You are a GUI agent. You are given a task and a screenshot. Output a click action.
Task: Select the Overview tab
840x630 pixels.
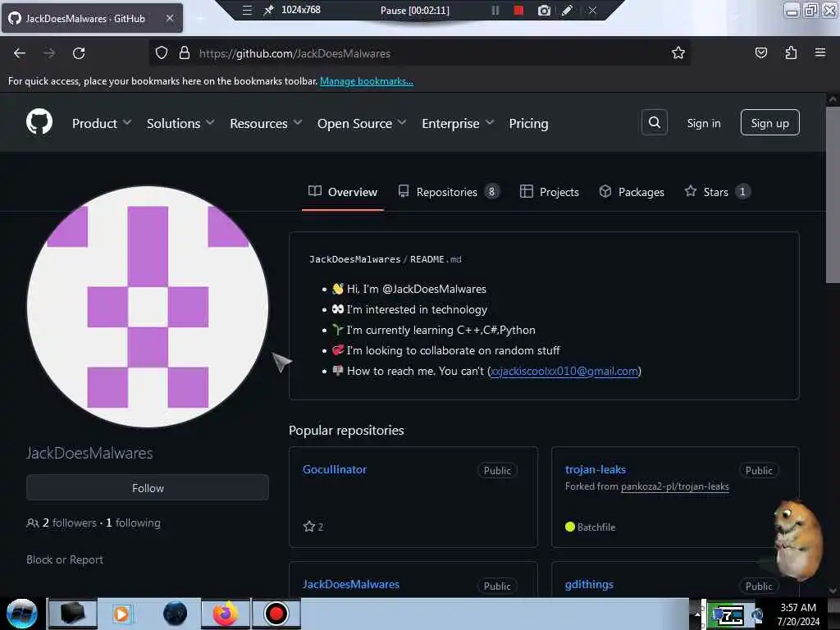[343, 192]
